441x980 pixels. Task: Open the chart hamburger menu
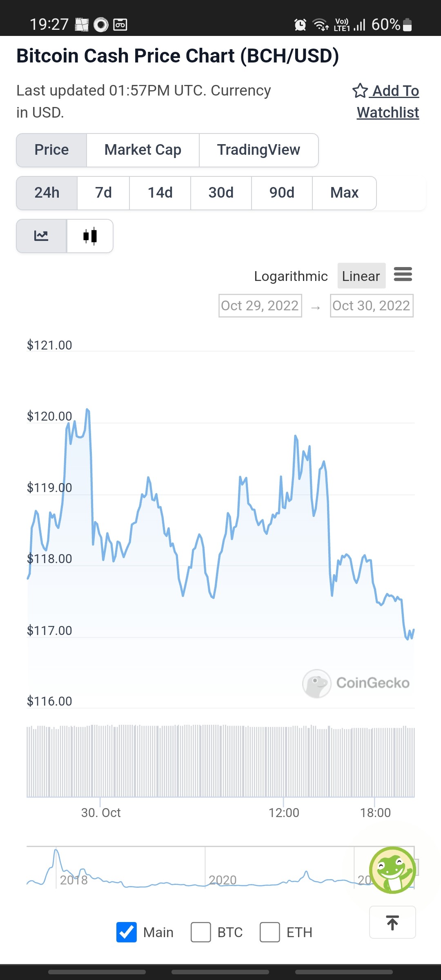point(403,274)
